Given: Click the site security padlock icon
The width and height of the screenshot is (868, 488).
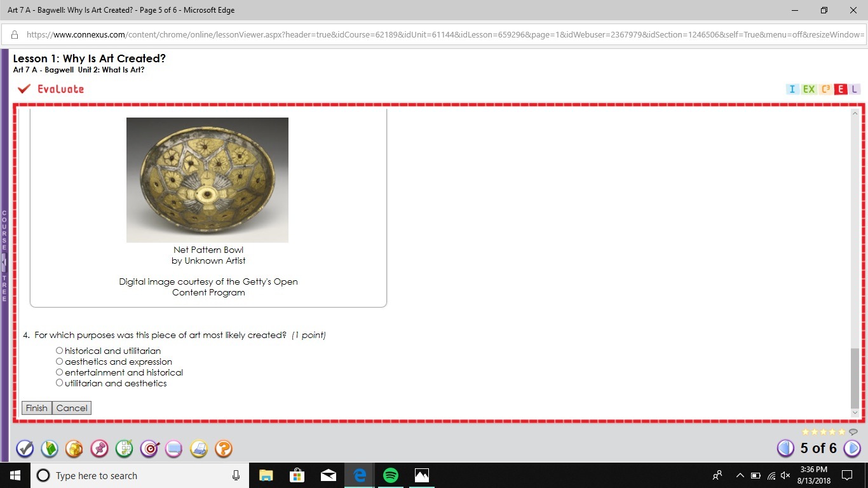Looking at the screenshot, I should click(14, 34).
